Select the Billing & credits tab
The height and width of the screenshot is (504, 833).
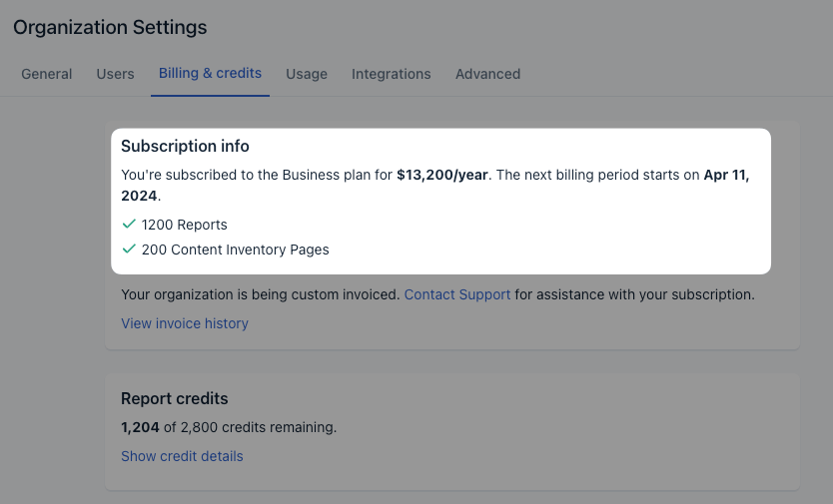click(210, 74)
